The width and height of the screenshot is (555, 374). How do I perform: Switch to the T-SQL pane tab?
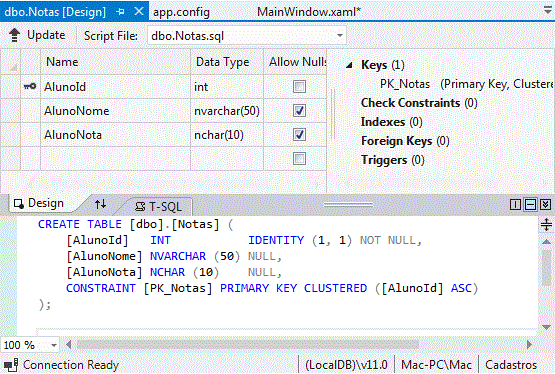click(x=159, y=206)
